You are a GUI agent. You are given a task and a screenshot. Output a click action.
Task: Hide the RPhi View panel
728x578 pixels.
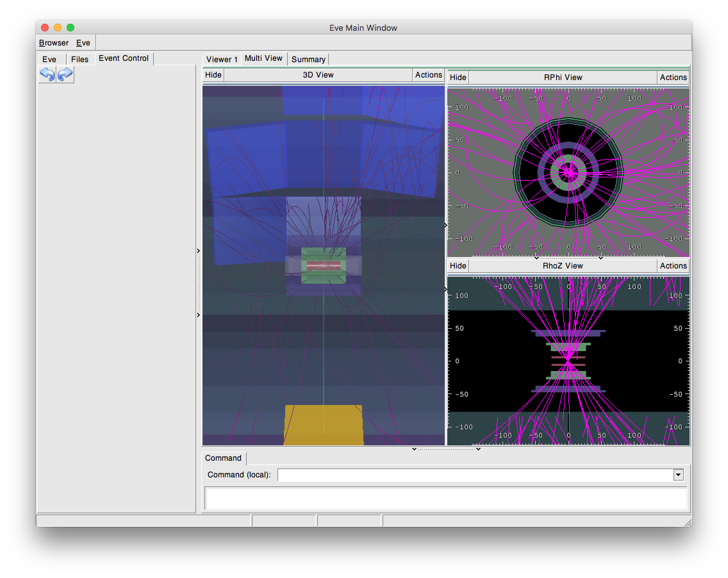click(x=458, y=78)
